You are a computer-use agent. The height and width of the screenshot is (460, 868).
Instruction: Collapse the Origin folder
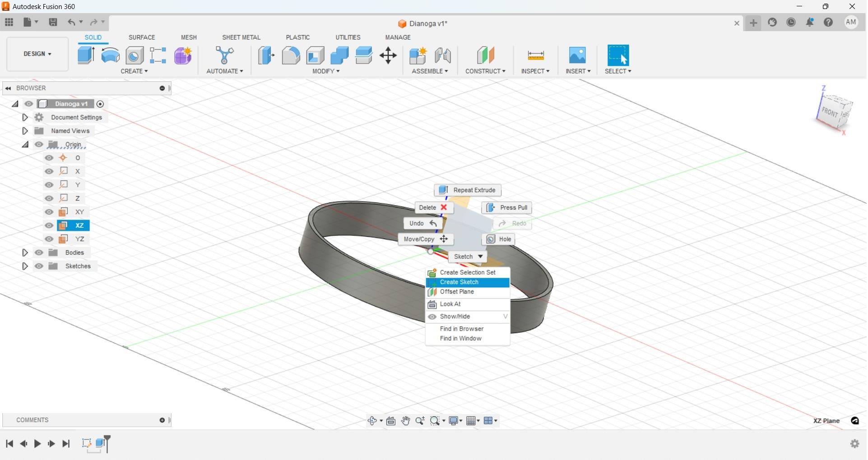pyautogui.click(x=25, y=144)
